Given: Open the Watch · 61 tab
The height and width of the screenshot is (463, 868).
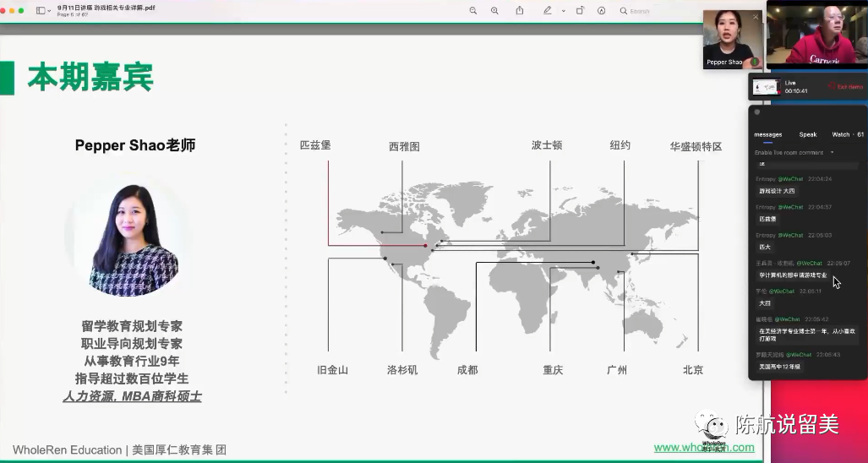Looking at the screenshot, I should pyautogui.click(x=847, y=134).
